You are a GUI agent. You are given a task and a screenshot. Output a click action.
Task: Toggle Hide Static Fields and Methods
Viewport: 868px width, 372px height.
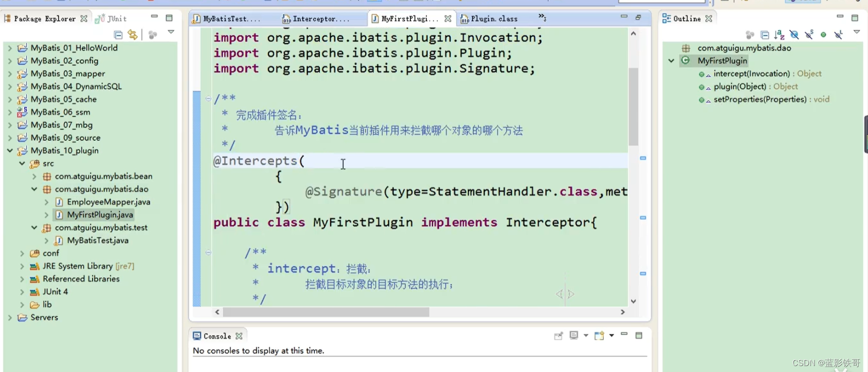coord(809,34)
